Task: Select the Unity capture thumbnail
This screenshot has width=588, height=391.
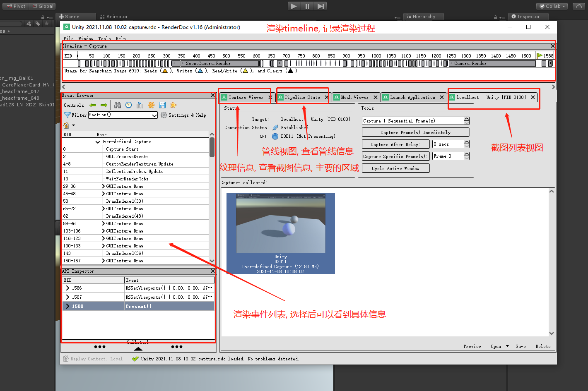Action: [281, 233]
